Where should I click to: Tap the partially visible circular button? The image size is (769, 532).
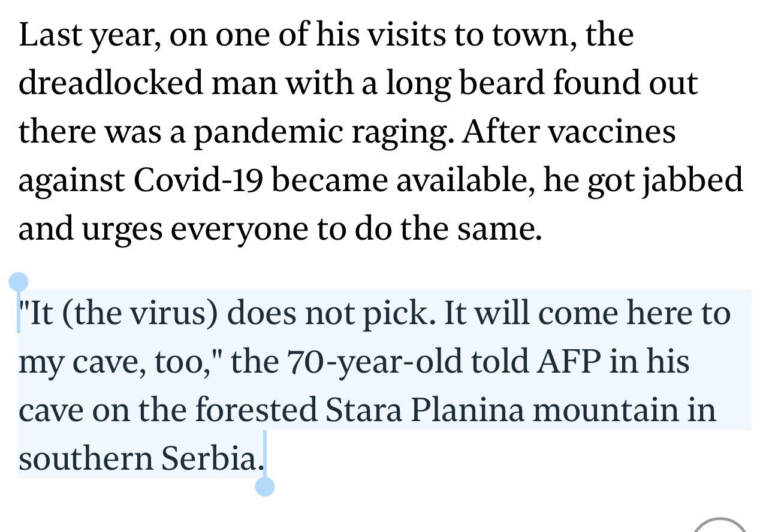point(720,525)
